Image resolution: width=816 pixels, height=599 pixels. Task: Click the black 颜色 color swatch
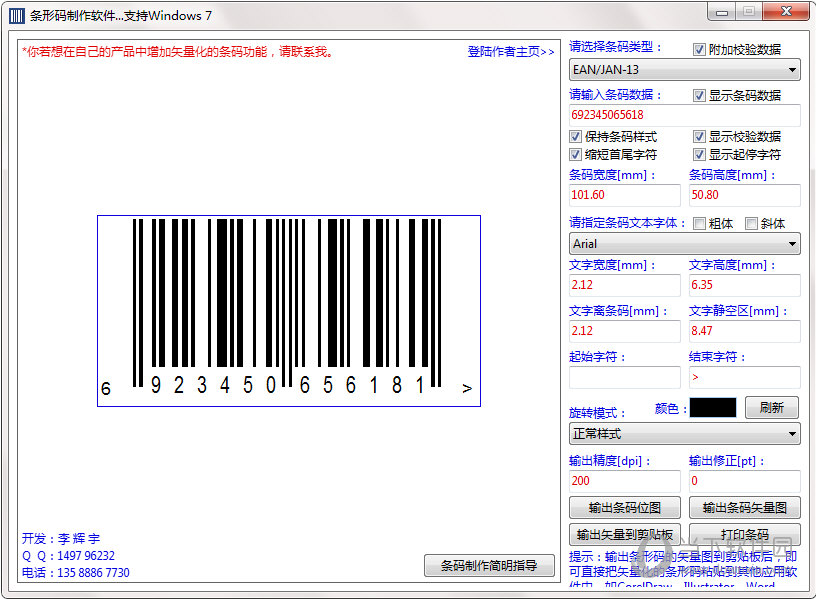pos(713,407)
